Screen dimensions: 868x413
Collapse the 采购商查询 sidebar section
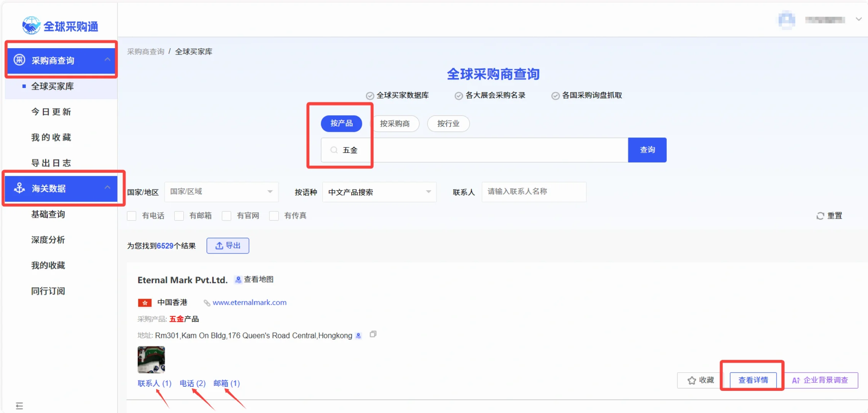(x=108, y=60)
